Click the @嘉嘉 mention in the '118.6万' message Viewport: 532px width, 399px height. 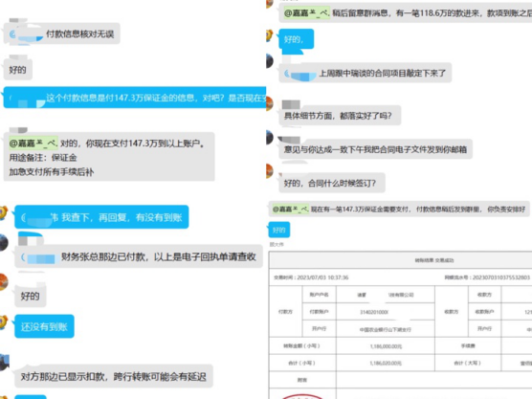point(307,13)
